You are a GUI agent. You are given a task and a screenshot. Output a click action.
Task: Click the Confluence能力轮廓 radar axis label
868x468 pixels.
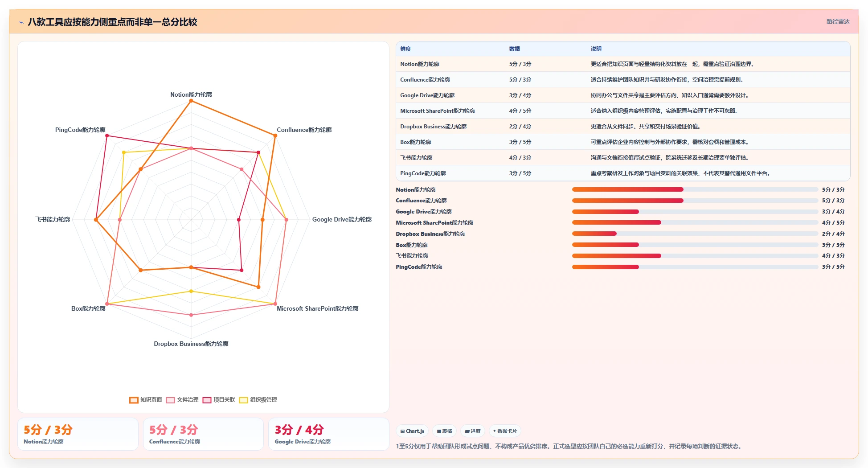304,130
